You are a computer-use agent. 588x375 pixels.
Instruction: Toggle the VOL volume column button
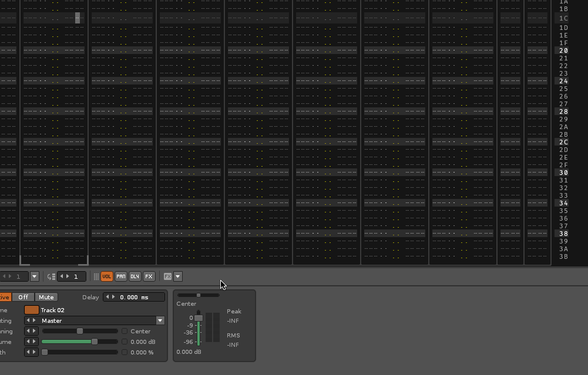[106, 276]
